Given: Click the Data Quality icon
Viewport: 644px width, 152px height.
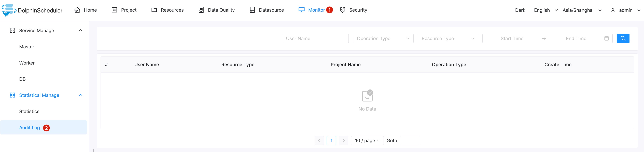Looking at the screenshot, I should 201,10.
